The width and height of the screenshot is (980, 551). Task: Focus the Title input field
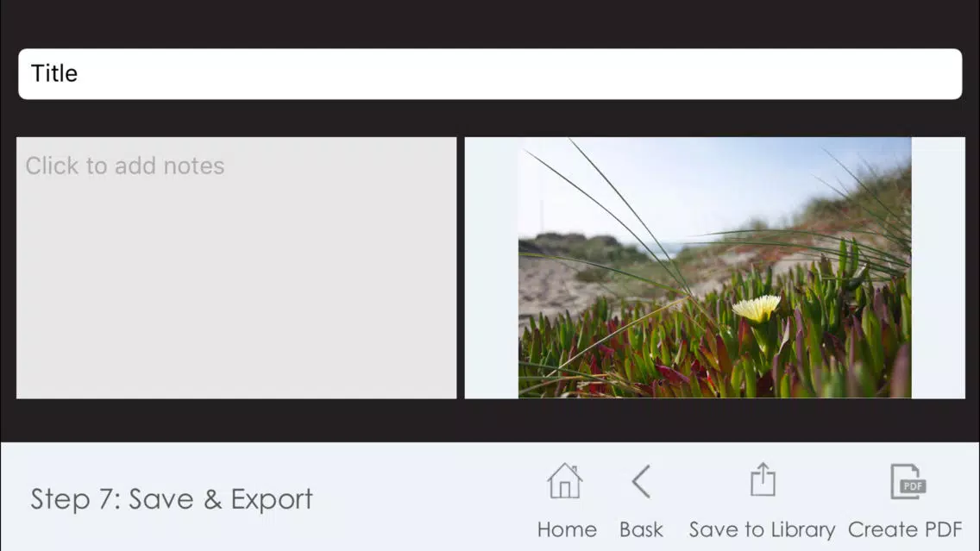coord(490,73)
